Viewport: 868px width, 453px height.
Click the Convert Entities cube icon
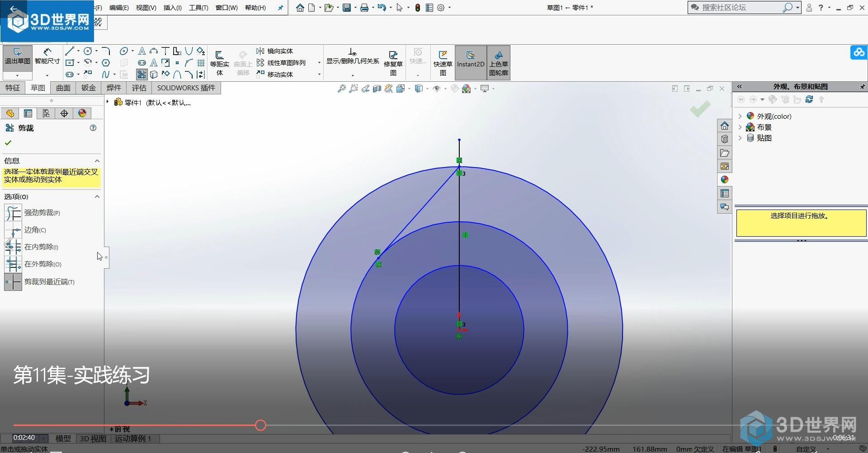click(154, 74)
